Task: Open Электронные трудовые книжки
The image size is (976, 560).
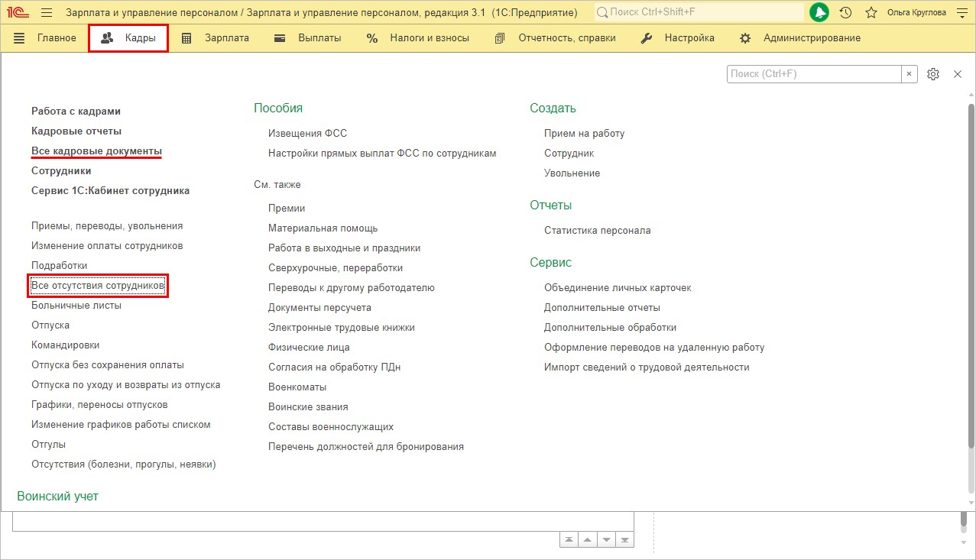Action: pos(342,328)
